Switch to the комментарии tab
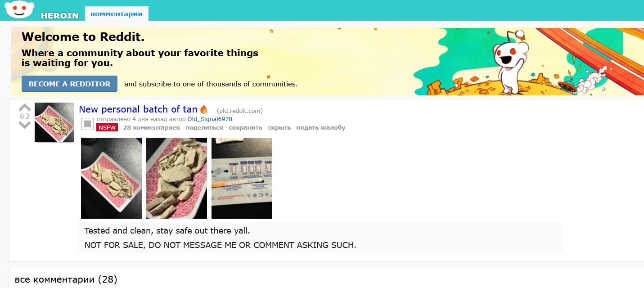 (117, 14)
